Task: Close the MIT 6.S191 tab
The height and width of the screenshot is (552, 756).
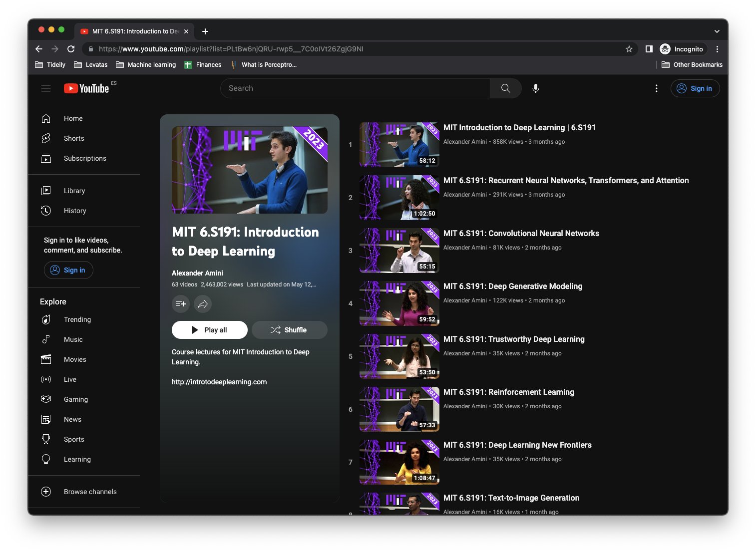Action: 186,31
